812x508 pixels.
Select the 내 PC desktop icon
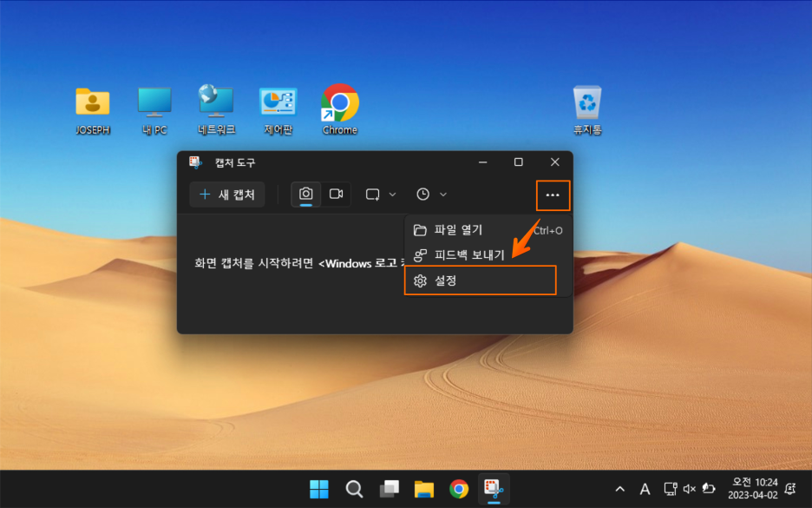154,110
